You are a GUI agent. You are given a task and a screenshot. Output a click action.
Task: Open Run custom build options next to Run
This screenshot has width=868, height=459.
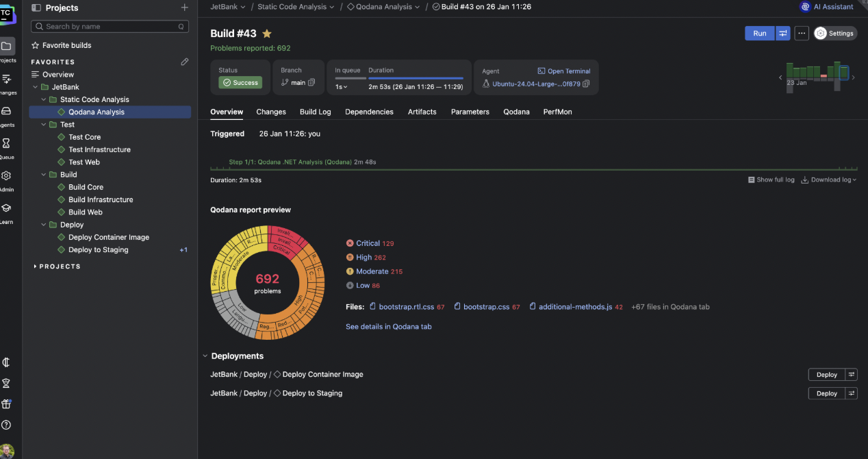click(x=782, y=33)
